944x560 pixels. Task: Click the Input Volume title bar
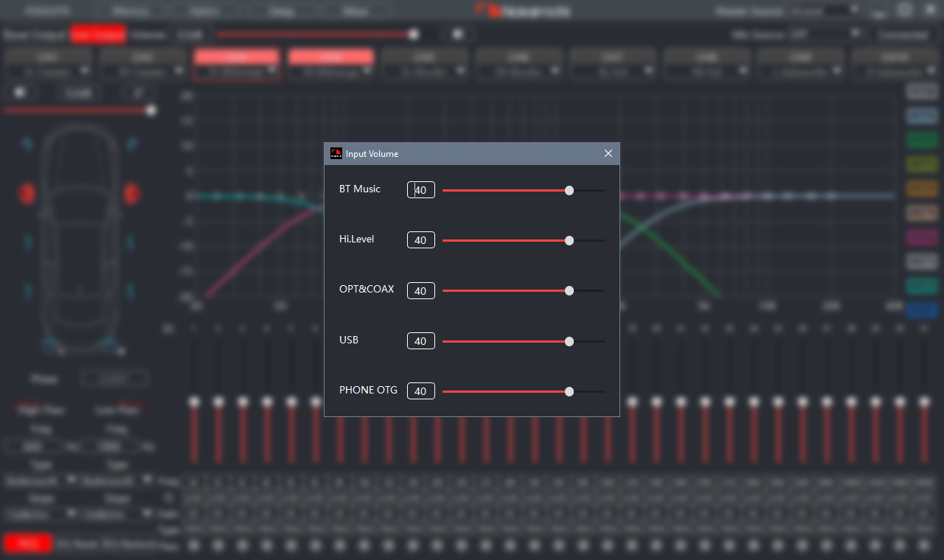pos(472,153)
